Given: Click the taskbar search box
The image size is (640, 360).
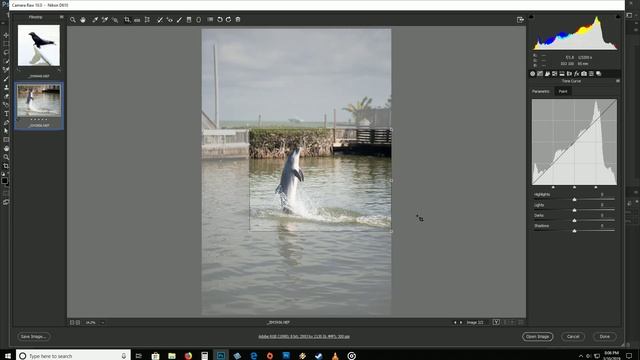Looking at the screenshot, I should (x=73, y=356).
